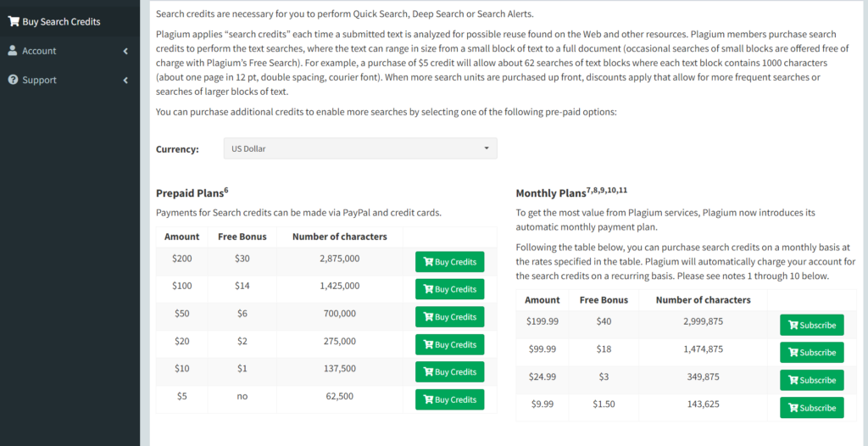
Task: Click the Support question mark icon
Action: pos(13,80)
